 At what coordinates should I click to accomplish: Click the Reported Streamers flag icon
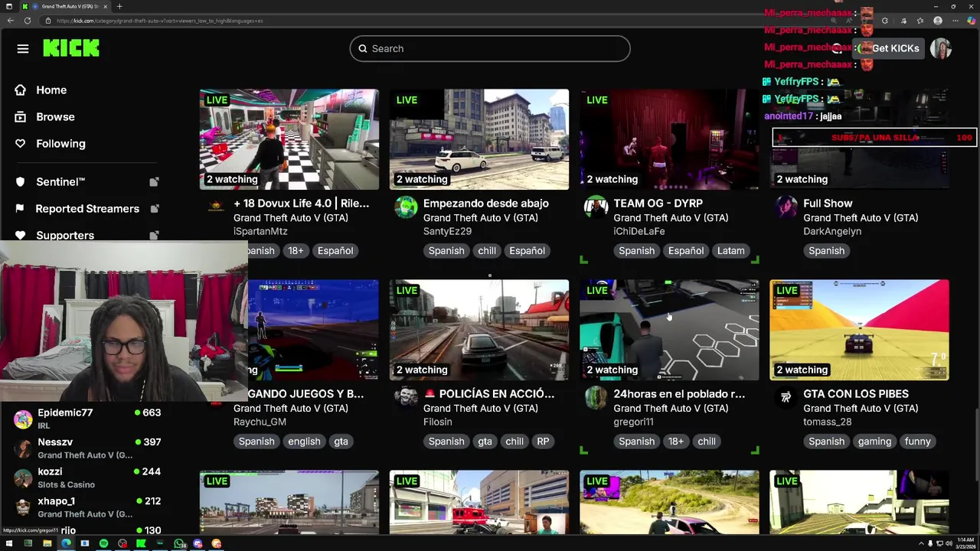(x=21, y=209)
